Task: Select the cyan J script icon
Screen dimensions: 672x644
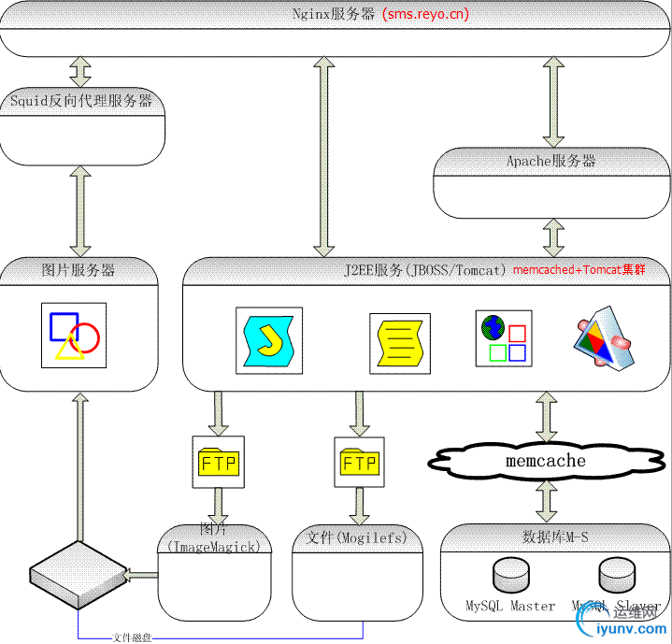Action: click(x=269, y=340)
